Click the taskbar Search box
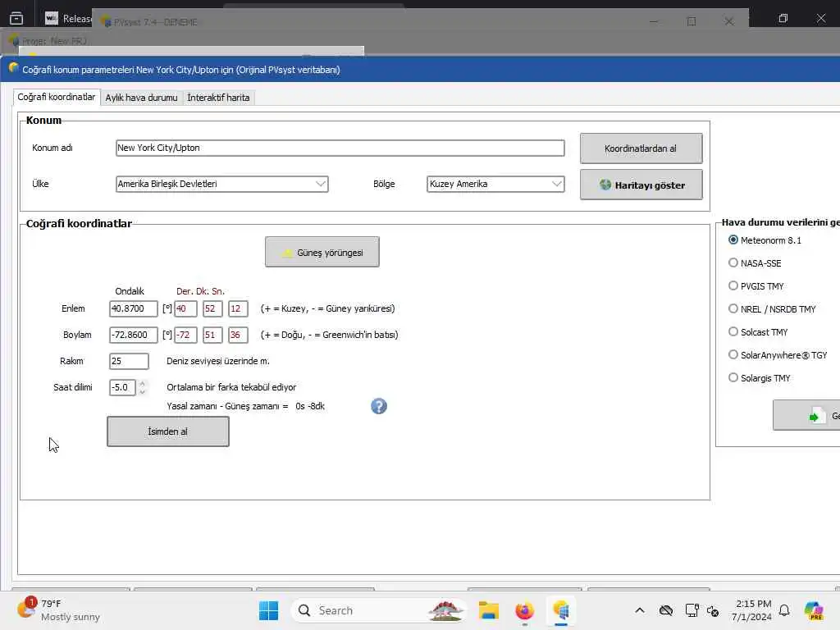The image size is (840, 630). point(378,610)
